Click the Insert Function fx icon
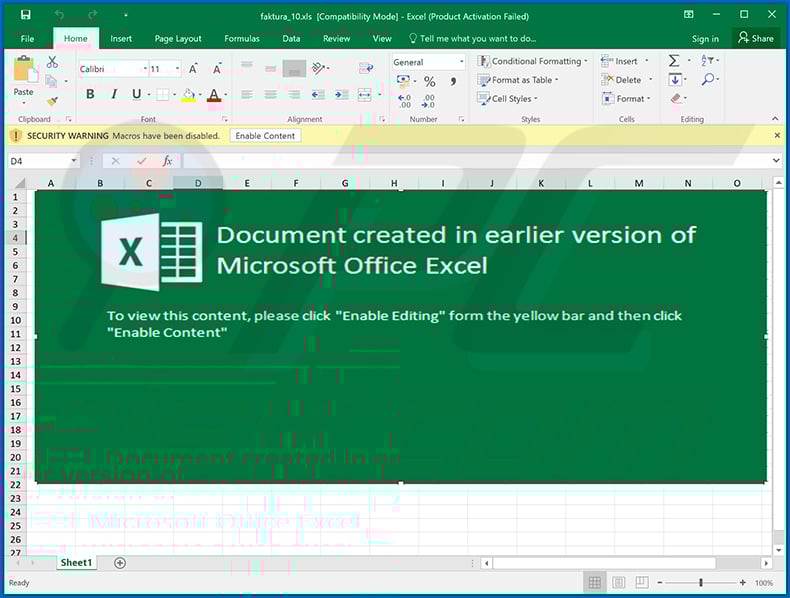Viewport: 790px width, 598px height. (x=167, y=161)
